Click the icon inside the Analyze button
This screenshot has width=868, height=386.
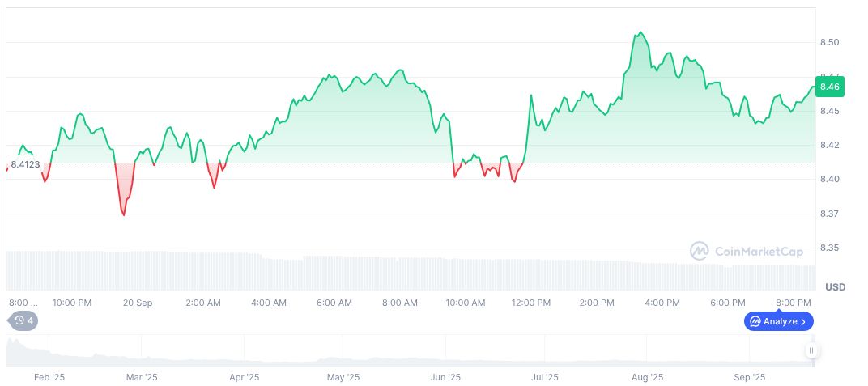coord(755,321)
